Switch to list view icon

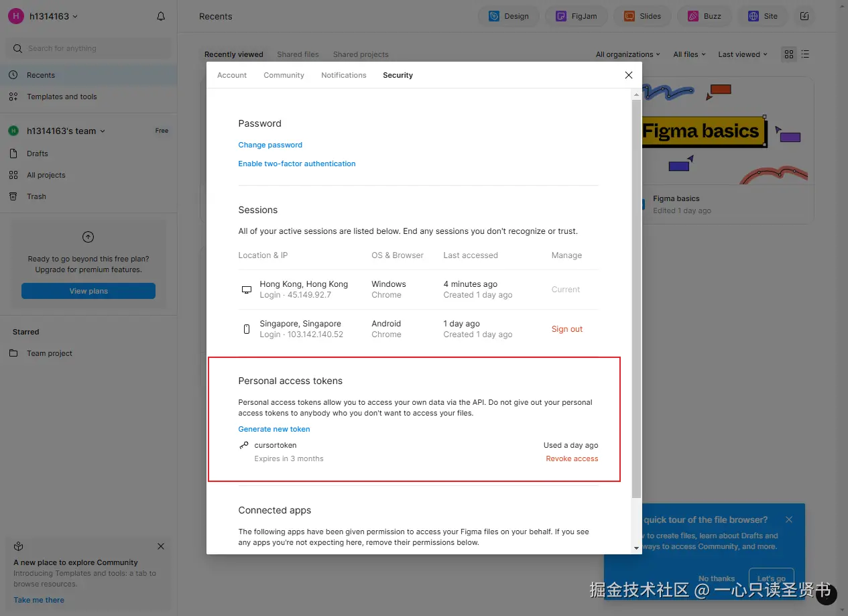[x=806, y=54]
